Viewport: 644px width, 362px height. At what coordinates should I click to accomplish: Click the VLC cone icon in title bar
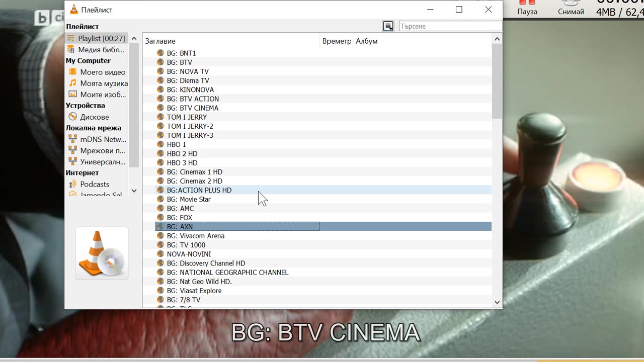click(73, 10)
